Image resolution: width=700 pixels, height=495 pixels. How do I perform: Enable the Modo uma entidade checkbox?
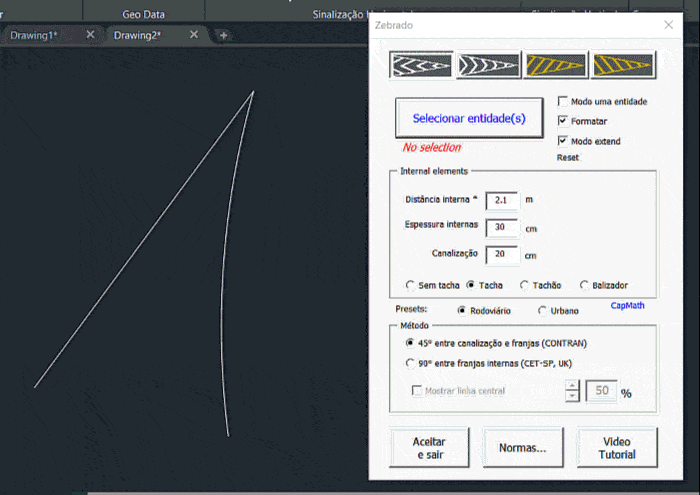pos(563,102)
